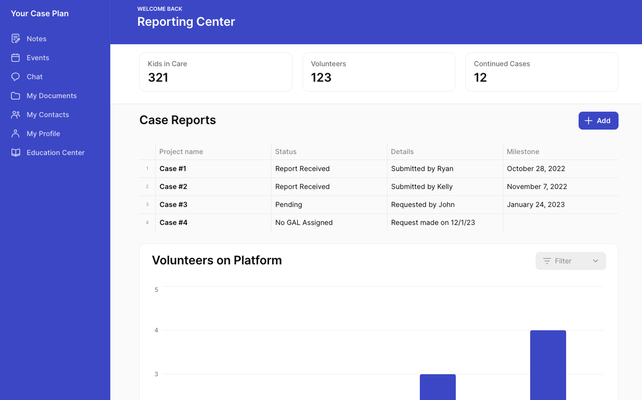This screenshot has width=642, height=400.
Task: Select the Case #1 row
Action: coord(173,169)
